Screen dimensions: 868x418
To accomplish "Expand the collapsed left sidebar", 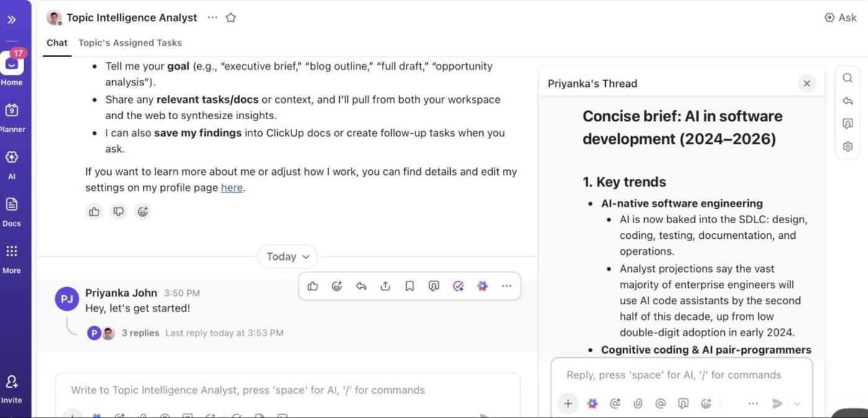I will tap(12, 20).
